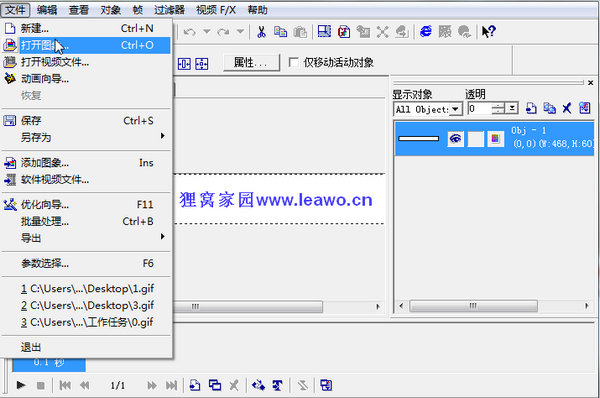Open the 过滤器 menu
Screen dimensions: 600x398
pos(169,10)
